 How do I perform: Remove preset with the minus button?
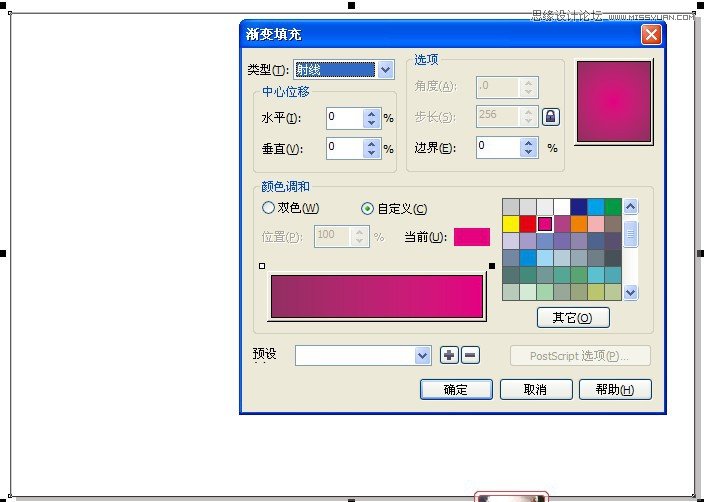(470, 355)
